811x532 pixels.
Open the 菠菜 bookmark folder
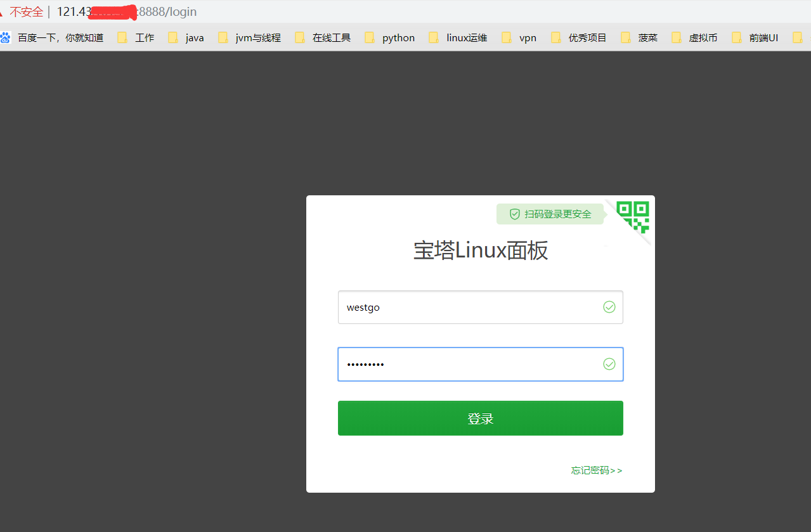point(639,38)
